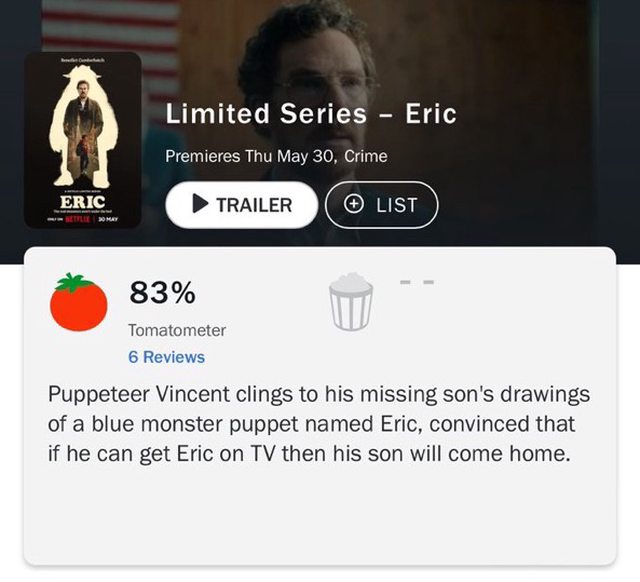Screen dimensions: 640x582
Task: Play the Eric trailer
Action: click(x=242, y=204)
